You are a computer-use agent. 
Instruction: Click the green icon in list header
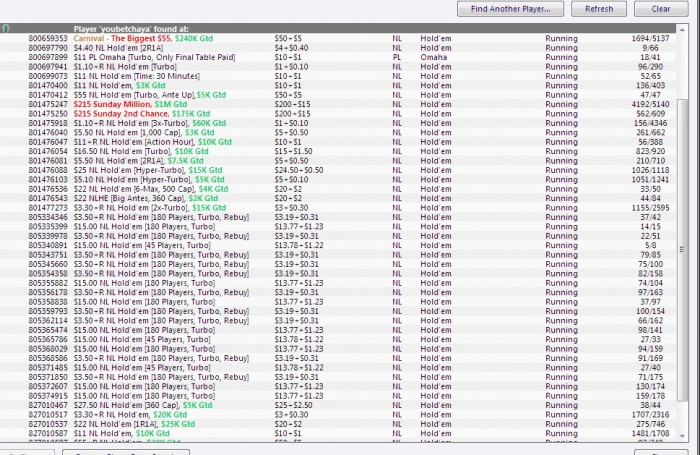pos(5,29)
